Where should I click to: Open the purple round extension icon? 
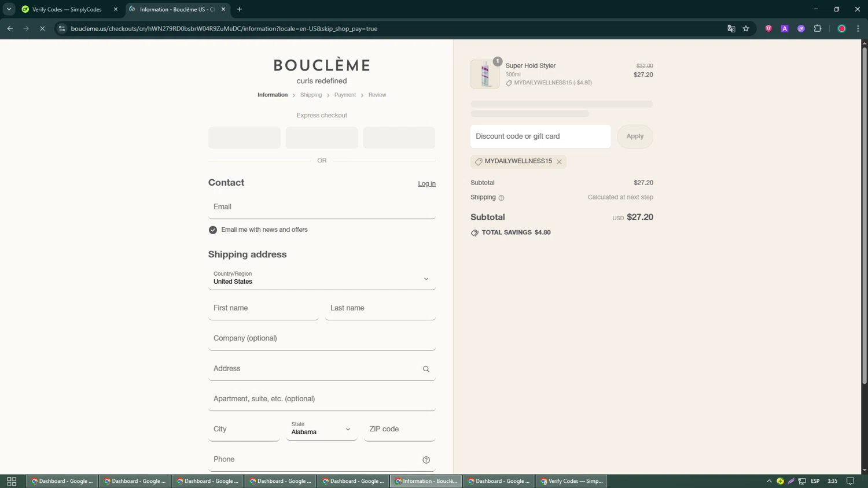tap(801, 28)
